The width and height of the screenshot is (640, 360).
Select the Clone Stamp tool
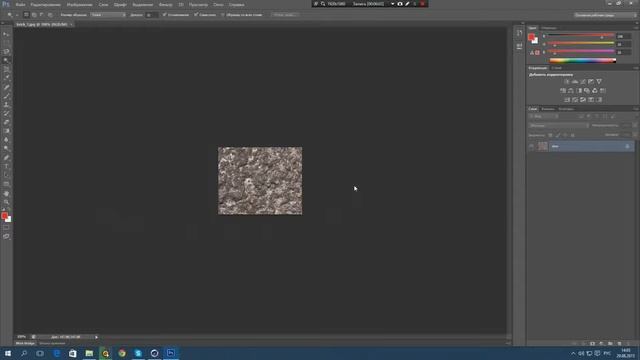click(x=6, y=105)
